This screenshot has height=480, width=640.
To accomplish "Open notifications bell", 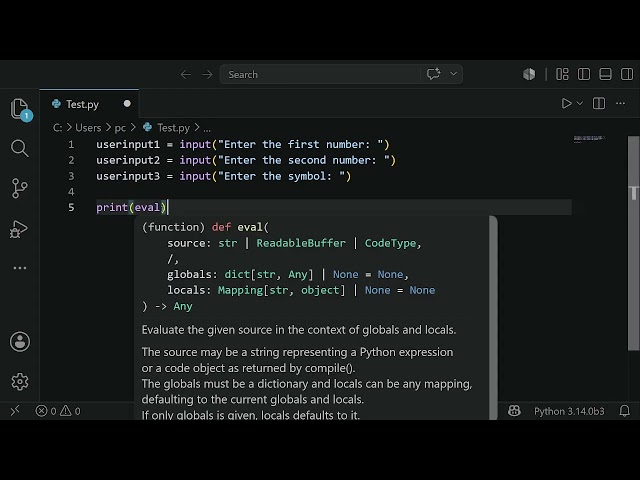I will click(x=624, y=411).
